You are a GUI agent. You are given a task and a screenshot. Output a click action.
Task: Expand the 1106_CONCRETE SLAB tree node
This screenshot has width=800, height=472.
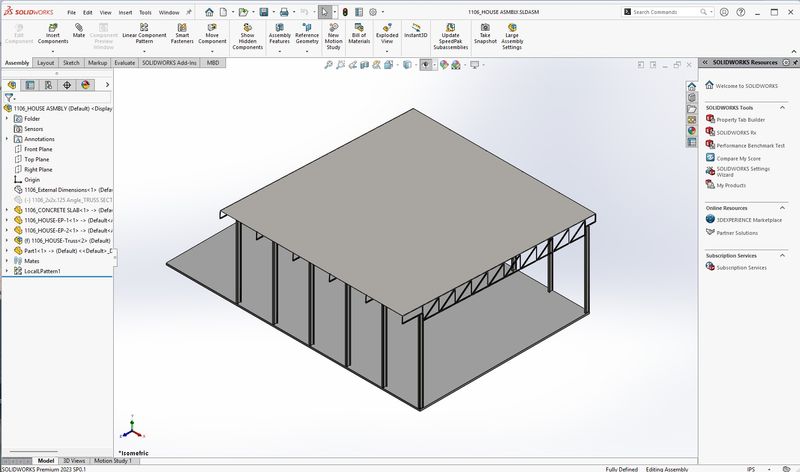[7, 210]
